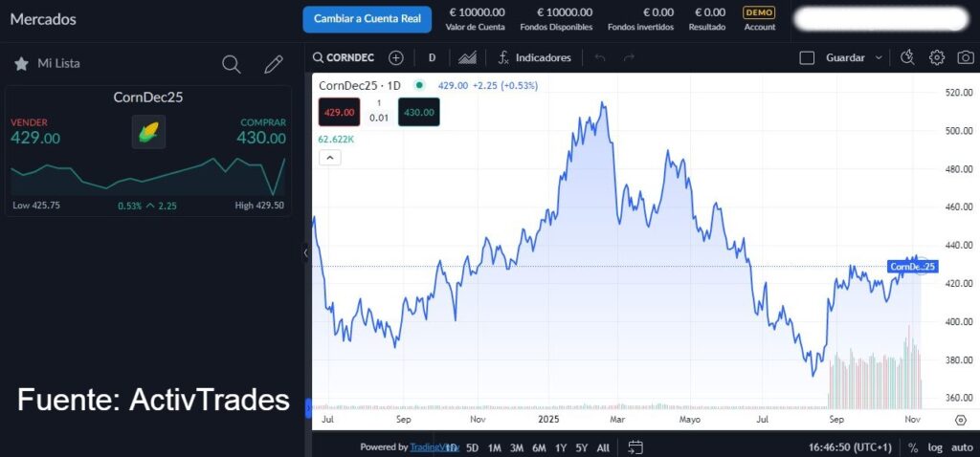The height and width of the screenshot is (457, 980).
Task: Select the 5D time range
Action: (x=473, y=447)
